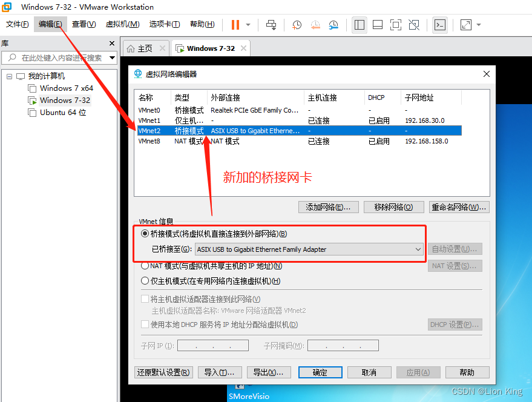This screenshot has width=532, height=402.
Task: Click the send Ctrl+Alt+Del toolbar icon
Action: pyautogui.click(x=271, y=25)
